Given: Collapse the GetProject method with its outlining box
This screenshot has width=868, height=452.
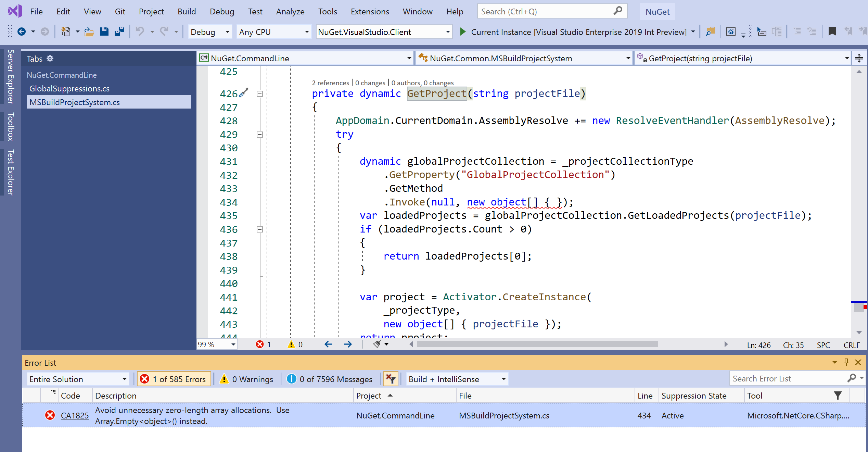Looking at the screenshot, I should (x=259, y=93).
